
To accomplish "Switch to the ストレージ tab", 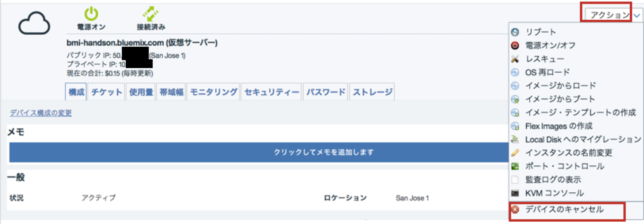I will [x=372, y=92].
